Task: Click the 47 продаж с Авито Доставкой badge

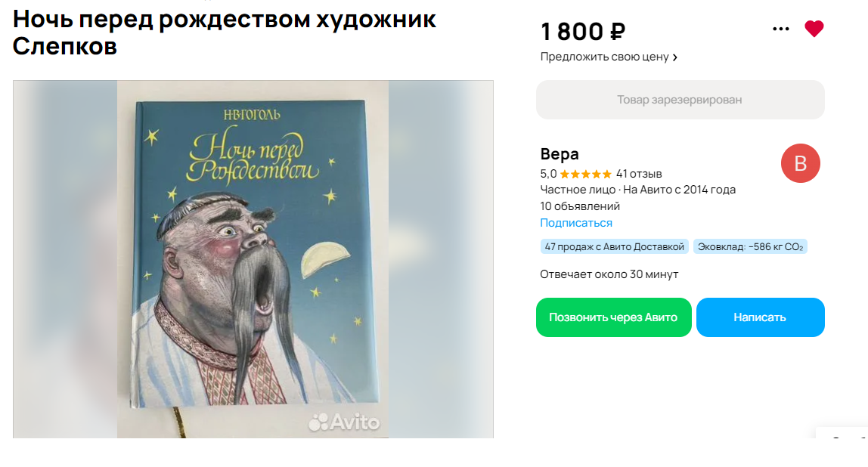Action: [x=614, y=247]
